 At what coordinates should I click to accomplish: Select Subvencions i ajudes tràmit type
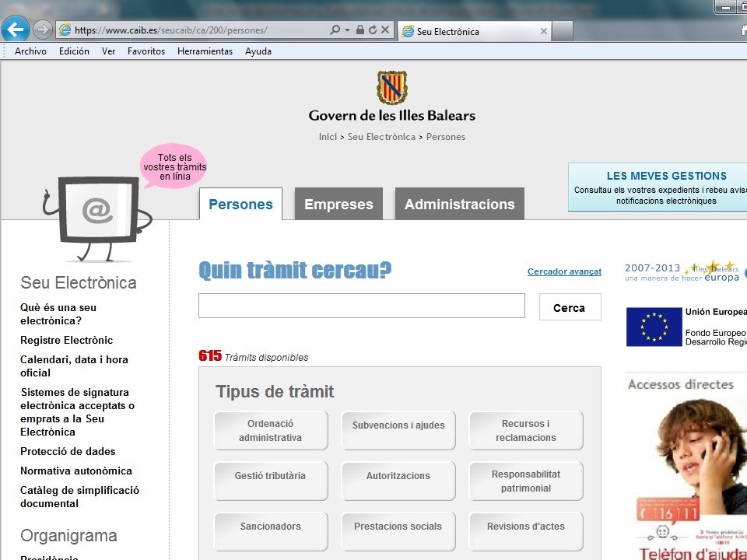[398, 430]
